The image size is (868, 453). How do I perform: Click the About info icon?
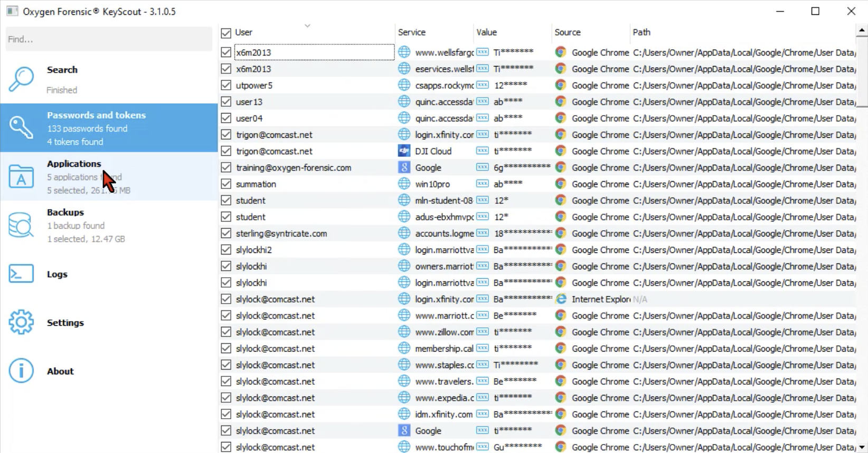tap(21, 371)
